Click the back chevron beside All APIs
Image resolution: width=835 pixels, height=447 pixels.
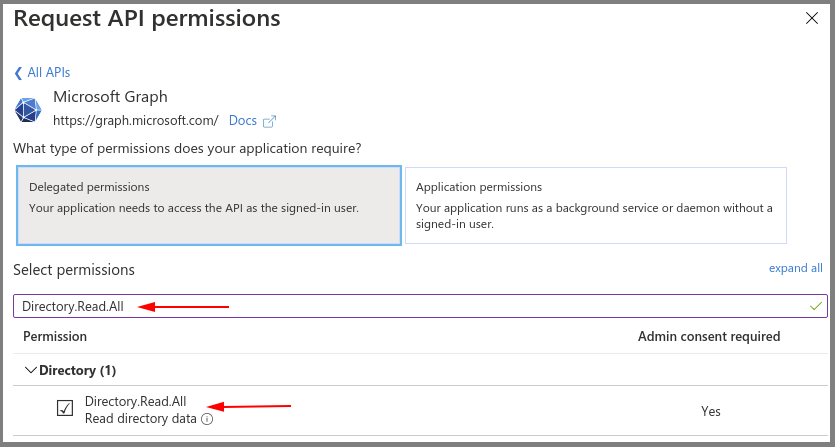coord(18,73)
